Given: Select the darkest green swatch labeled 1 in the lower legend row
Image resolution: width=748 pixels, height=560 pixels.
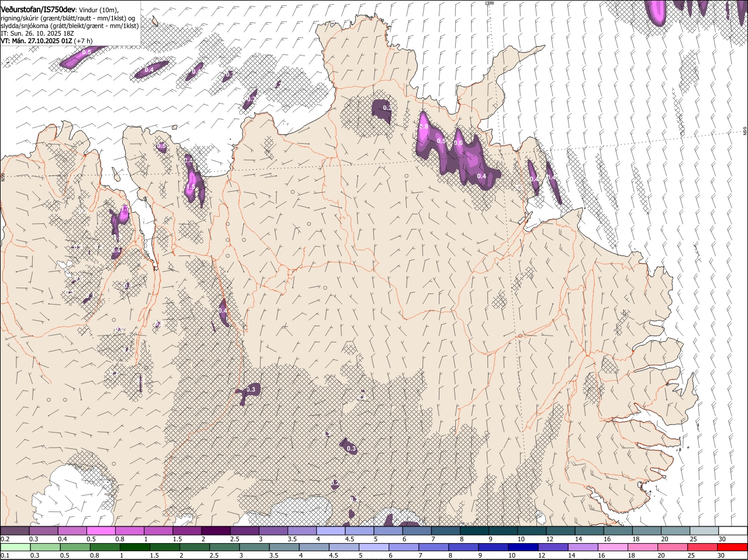Looking at the screenshot, I should click(135, 548).
